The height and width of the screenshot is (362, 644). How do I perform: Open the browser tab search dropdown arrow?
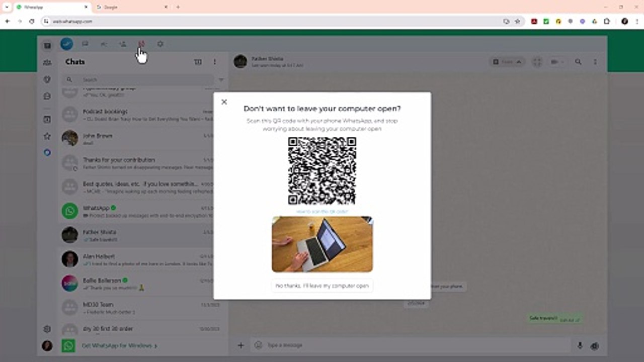[x=7, y=7]
